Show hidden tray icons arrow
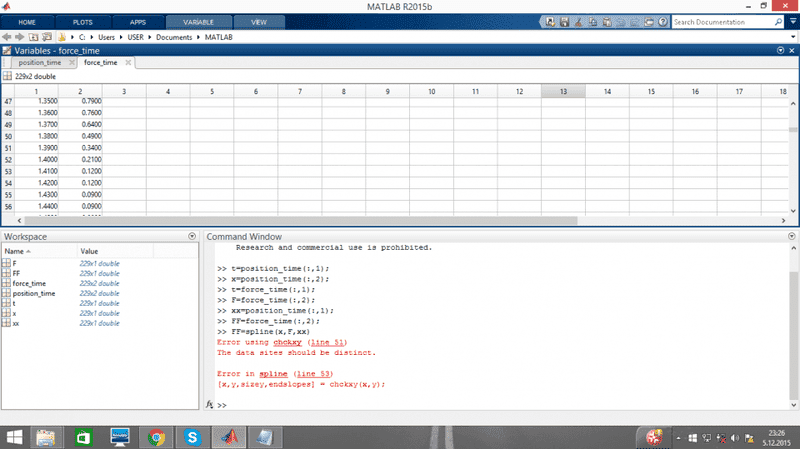The image size is (800, 449). click(678, 438)
